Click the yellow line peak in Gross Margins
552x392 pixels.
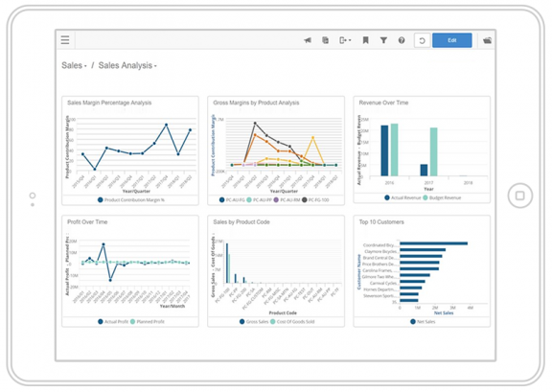coord(312,138)
